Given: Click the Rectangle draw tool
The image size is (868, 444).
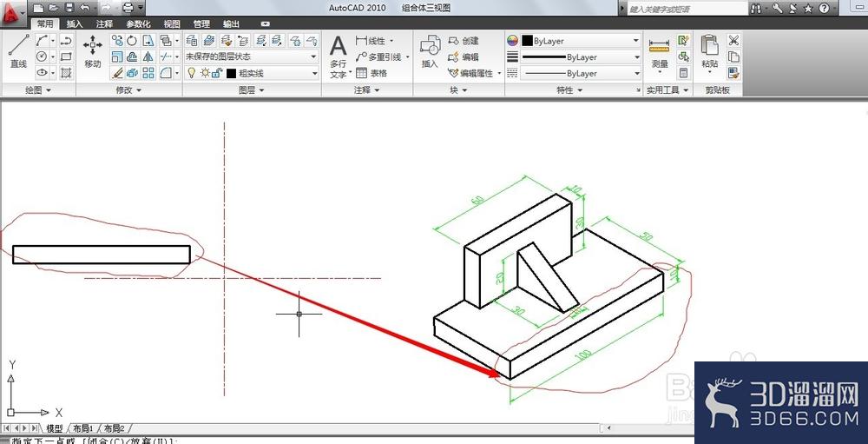Looking at the screenshot, I should click(67, 56).
